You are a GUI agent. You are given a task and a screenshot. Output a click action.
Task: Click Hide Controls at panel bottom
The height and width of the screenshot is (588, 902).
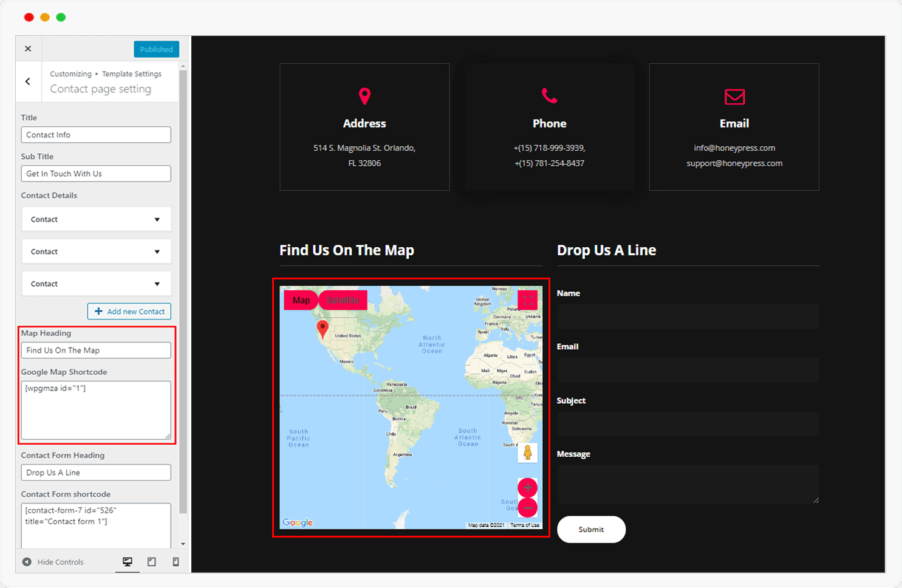pyautogui.click(x=53, y=562)
